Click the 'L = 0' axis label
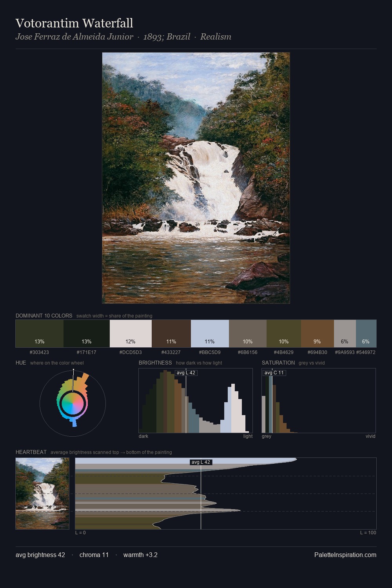Image resolution: width=392 pixels, height=588 pixels. coord(80,533)
